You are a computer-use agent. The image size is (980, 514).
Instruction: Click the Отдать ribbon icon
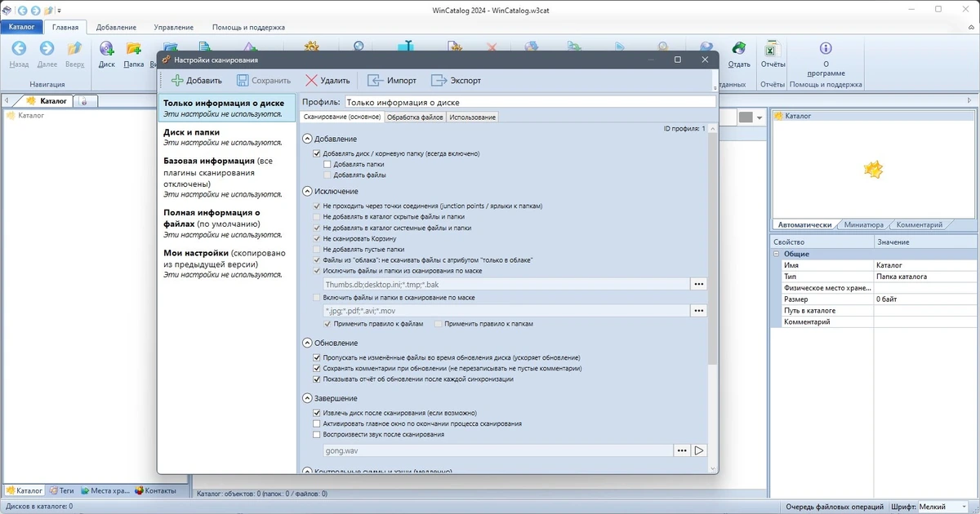click(x=738, y=49)
